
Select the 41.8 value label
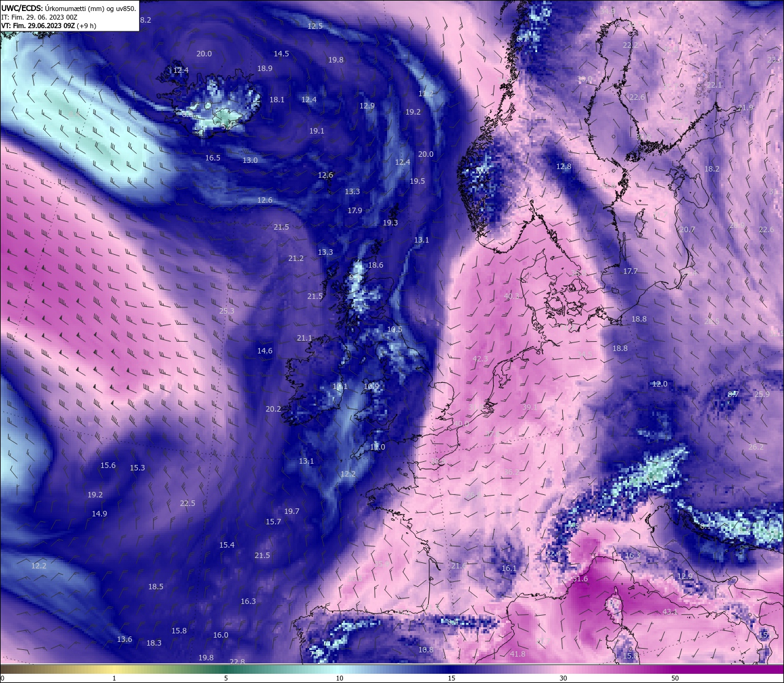coord(518,654)
